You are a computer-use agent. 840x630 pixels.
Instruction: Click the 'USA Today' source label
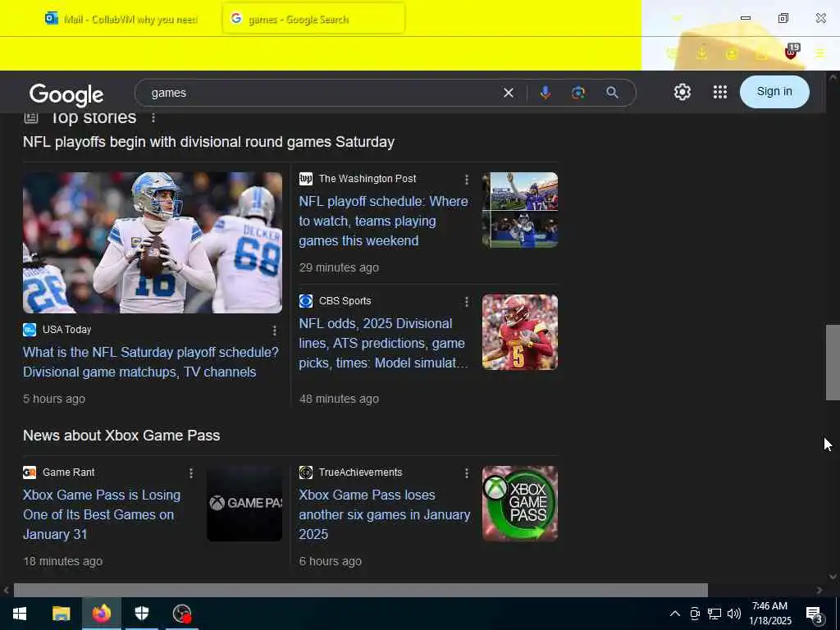(67, 330)
